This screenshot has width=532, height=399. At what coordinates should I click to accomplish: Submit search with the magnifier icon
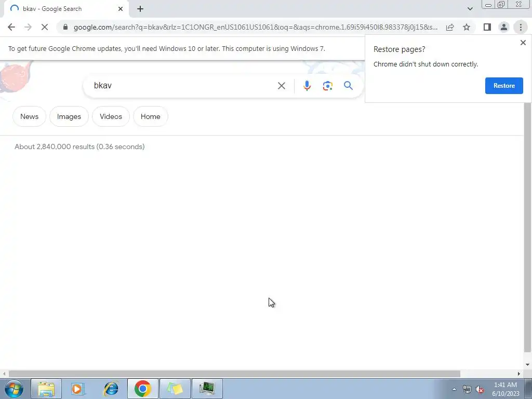(x=348, y=86)
